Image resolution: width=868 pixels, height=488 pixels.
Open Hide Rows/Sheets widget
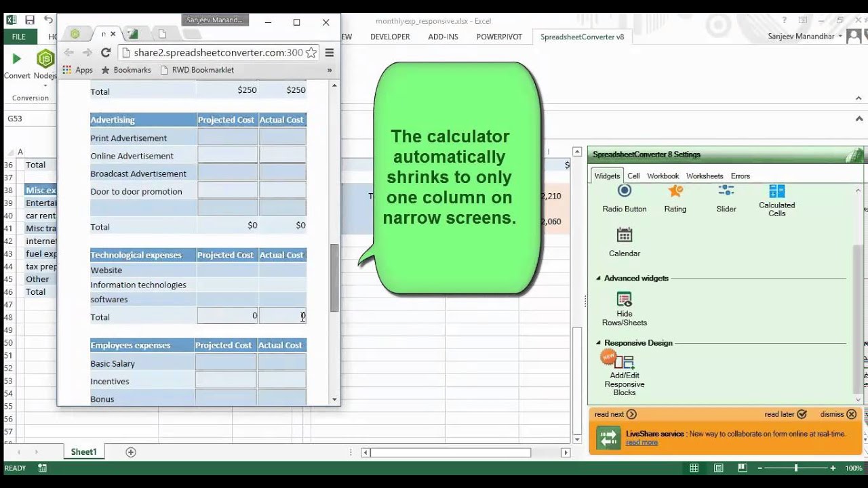tap(625, 309)
